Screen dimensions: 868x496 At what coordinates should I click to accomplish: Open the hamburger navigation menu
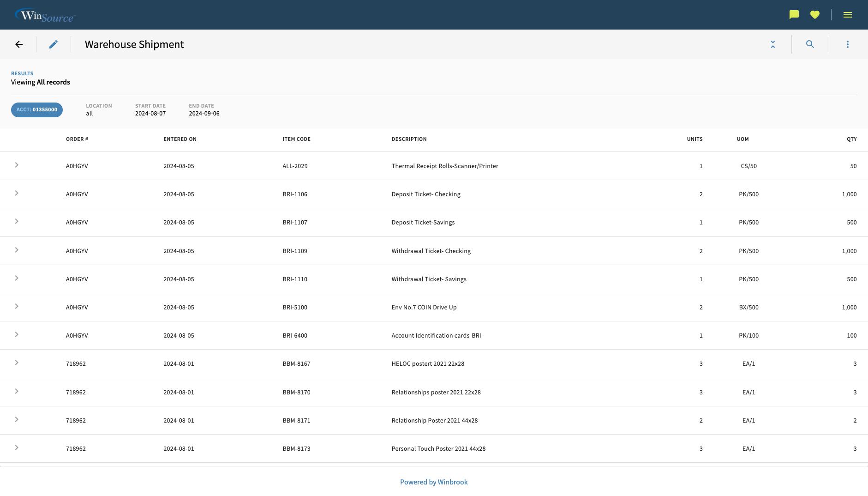coord(848,14)
